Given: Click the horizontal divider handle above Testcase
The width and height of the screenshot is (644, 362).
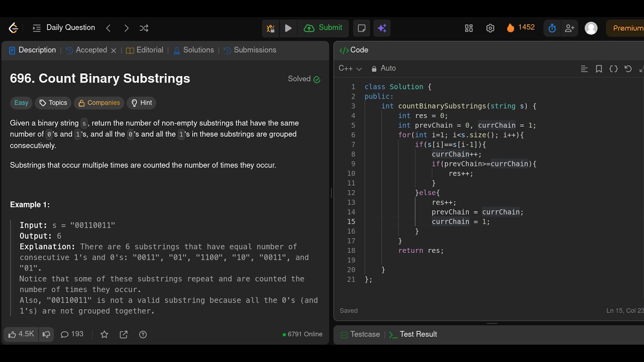Looking at the screenshot, I should (x=492, y=323).
